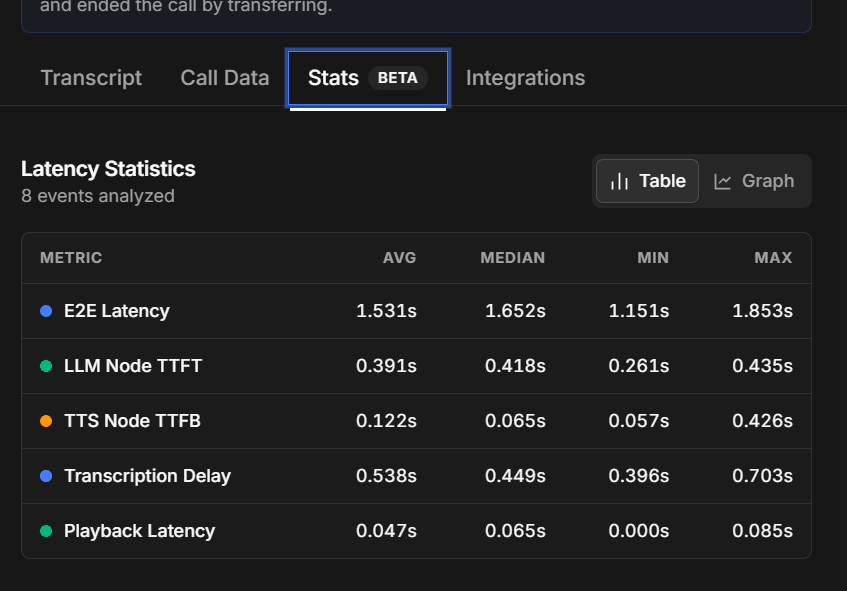Click TTS Node TTFB maximum 0.426s
This screenshot has width=847, height=591.
tap(762, 421)
